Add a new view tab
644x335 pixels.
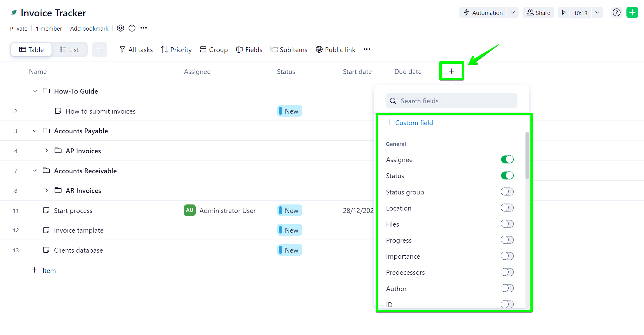tap(99, 49)
